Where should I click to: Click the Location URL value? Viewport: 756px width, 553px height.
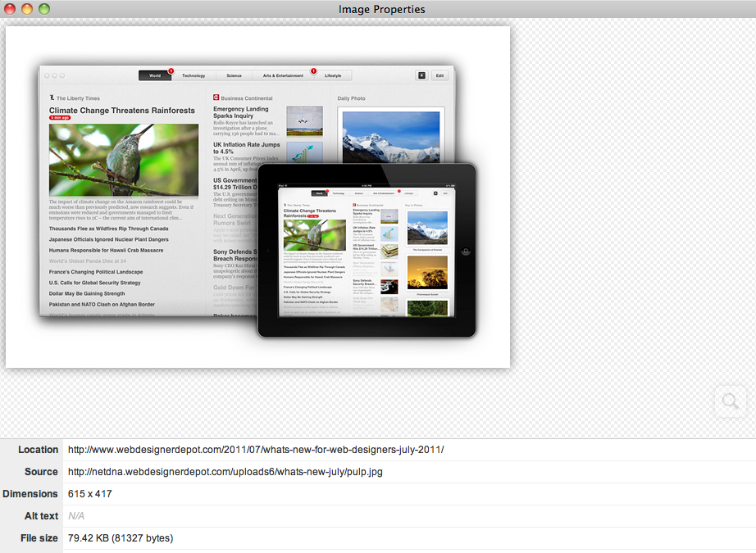256,450
